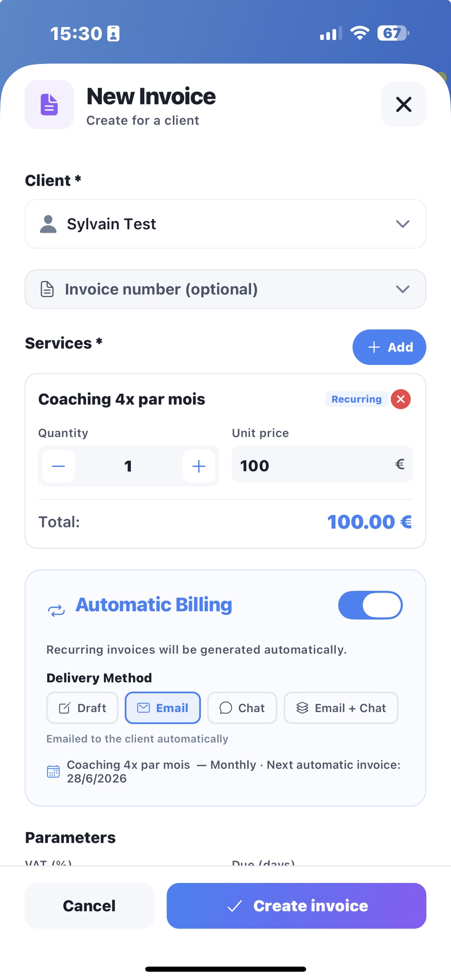This screenshot has width=451, height=980.
Task: Select Chat delivery method
Action: pyautogui.click(x=242, y=708)
